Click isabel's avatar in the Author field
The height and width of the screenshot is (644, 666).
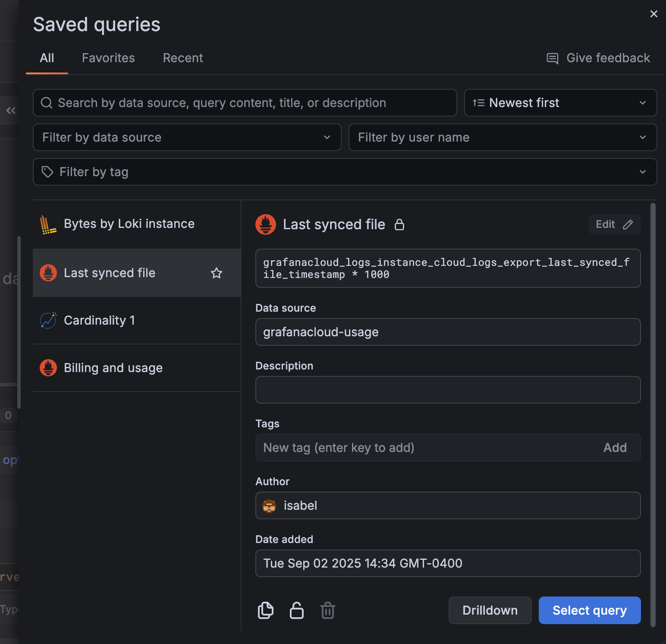coord(269,505)
